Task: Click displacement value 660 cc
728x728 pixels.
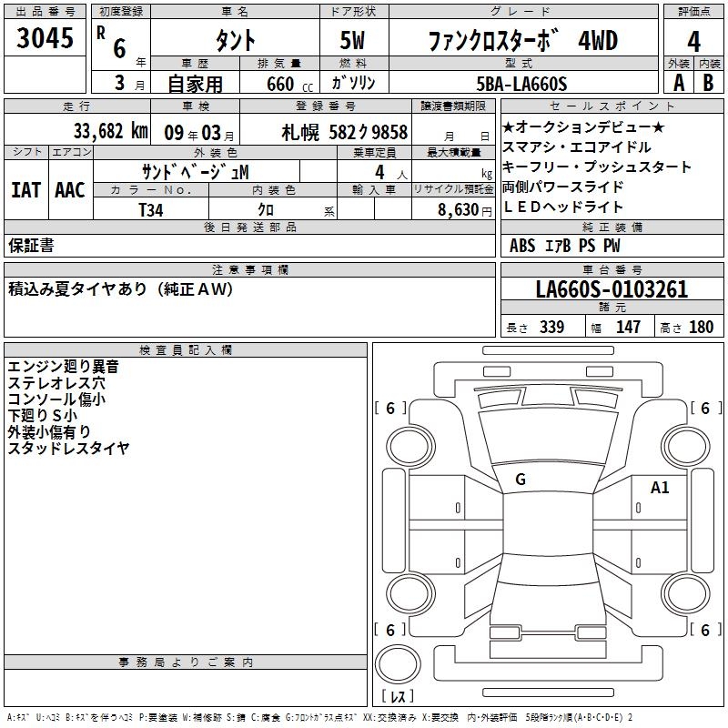Action: point(289,84)
